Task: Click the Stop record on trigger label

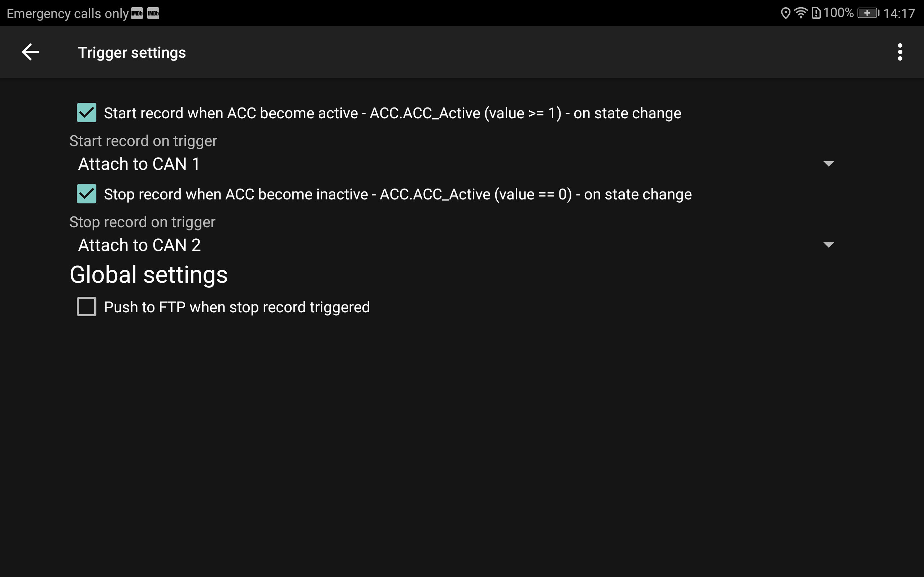Action: click(x=143, y=222)
